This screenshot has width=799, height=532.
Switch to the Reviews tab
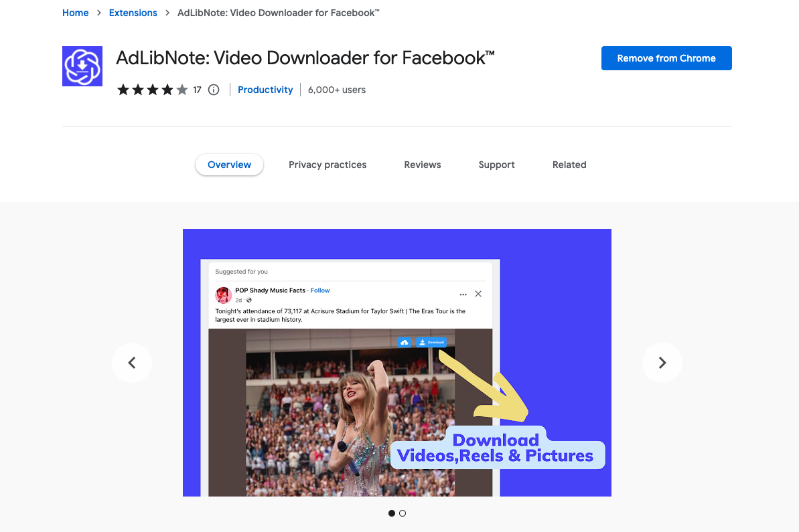click(x=422, y=165)
